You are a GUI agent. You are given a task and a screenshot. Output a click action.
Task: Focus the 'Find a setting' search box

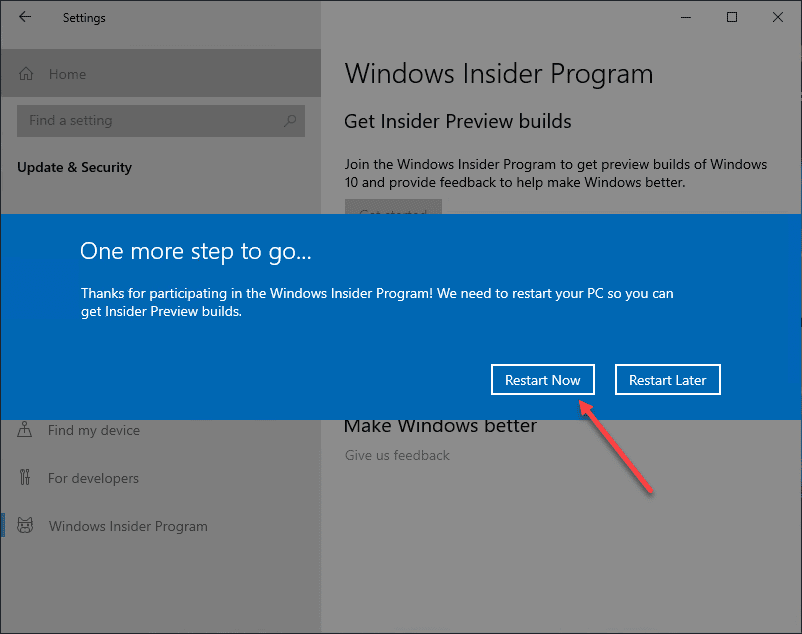point(161,121)
